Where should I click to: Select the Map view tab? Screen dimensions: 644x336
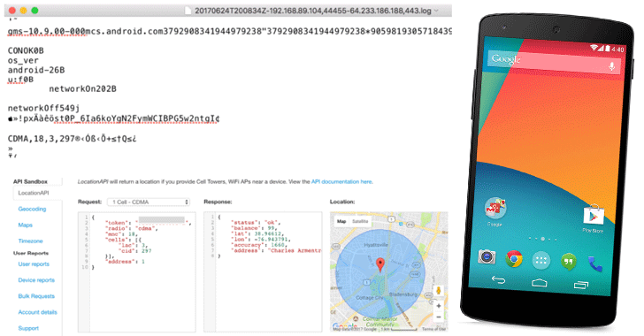coord(341,221)
